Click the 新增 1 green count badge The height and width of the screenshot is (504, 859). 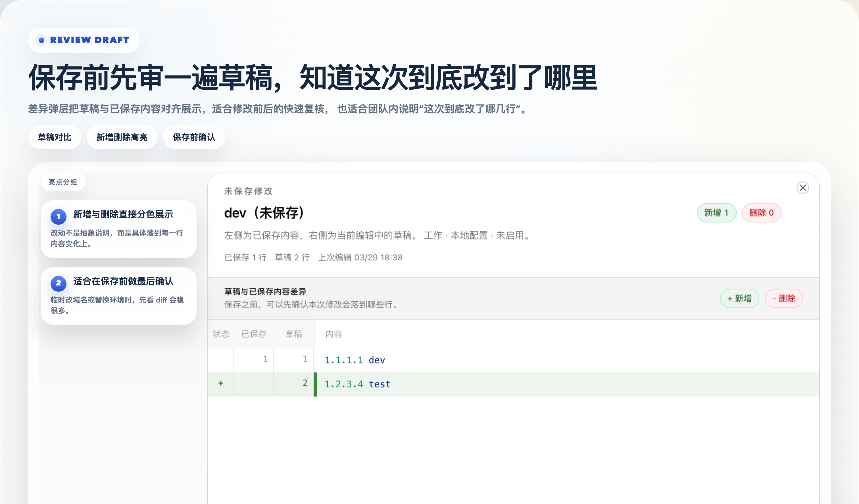coord(716,213)
